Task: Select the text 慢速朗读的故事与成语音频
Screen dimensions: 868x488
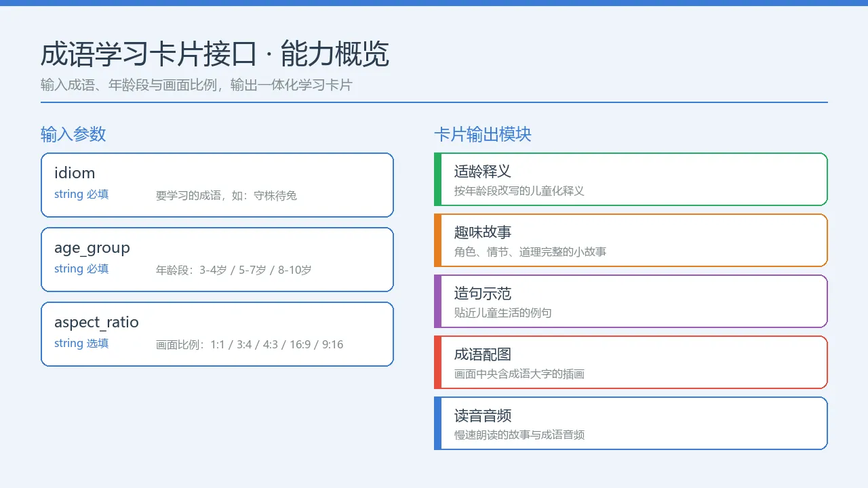Action: [x=519, y=435]
